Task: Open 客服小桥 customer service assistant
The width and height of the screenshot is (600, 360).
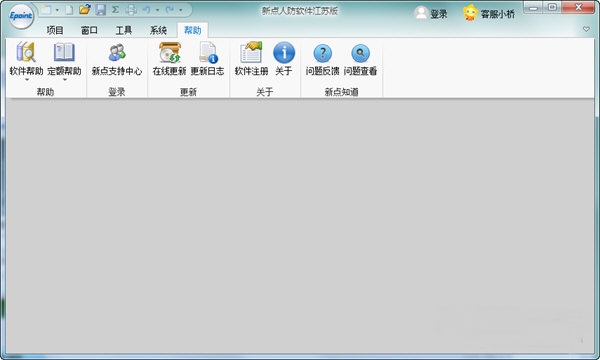Action: coord(489,14)
